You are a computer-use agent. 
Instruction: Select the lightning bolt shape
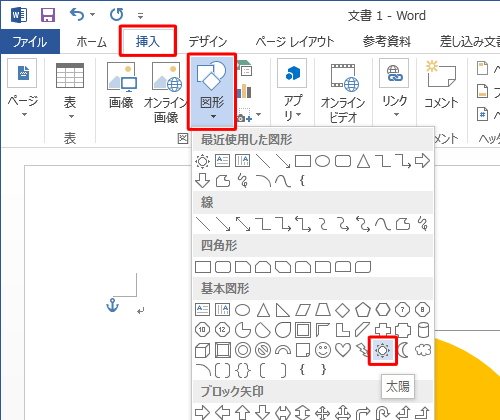click(x=362, y=350)
